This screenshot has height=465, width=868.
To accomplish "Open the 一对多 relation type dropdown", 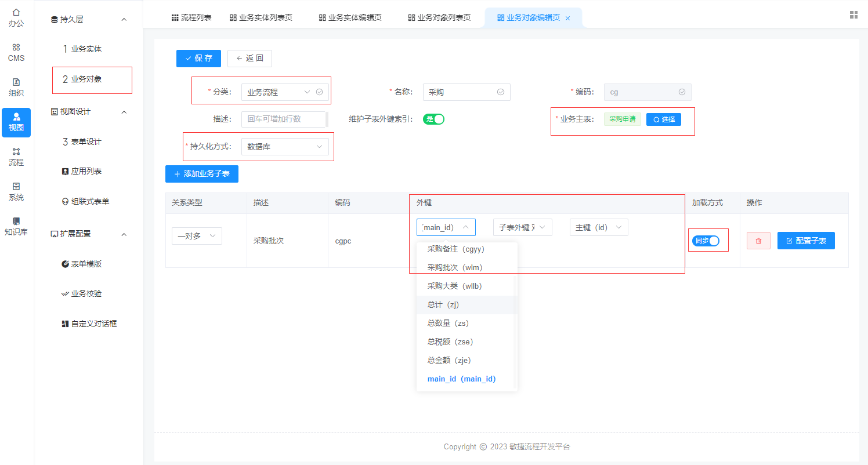I will 197,236.
